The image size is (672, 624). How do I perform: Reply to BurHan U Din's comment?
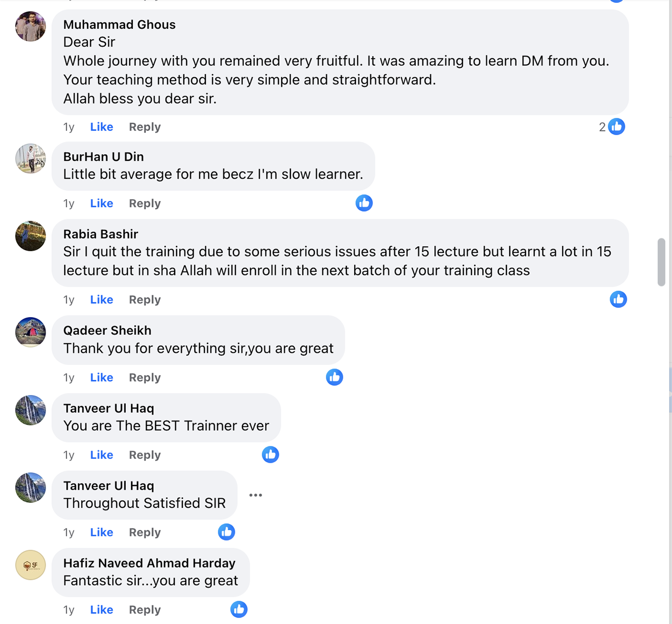click(144, 204)
